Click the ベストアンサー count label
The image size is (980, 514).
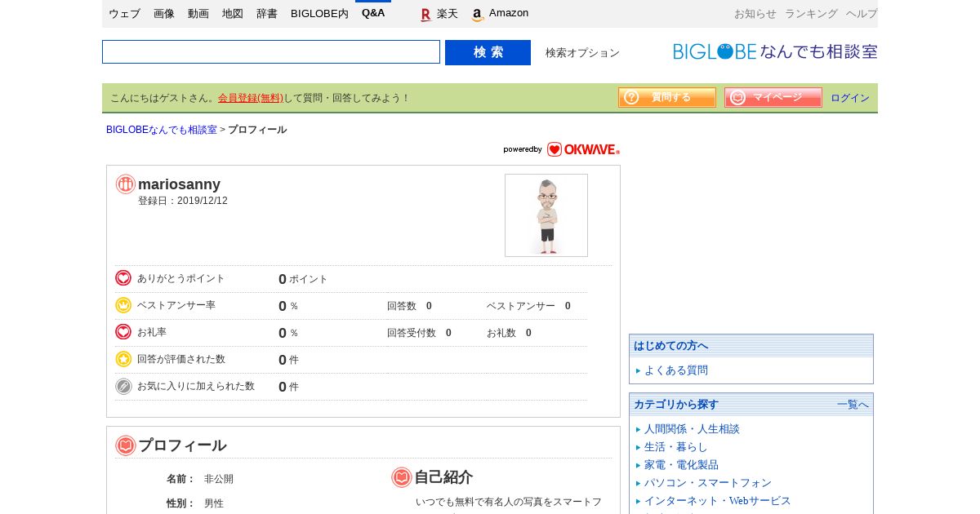click(521, 306)
